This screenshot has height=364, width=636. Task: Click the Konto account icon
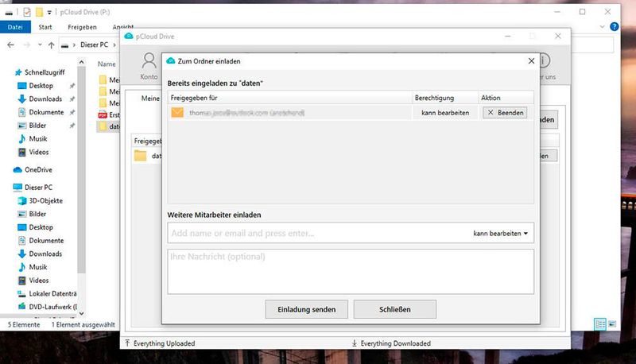coord(149,63)
